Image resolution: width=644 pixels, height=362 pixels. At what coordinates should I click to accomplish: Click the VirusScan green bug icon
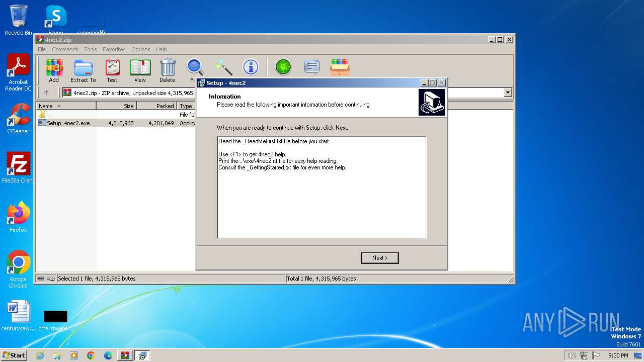283,67
